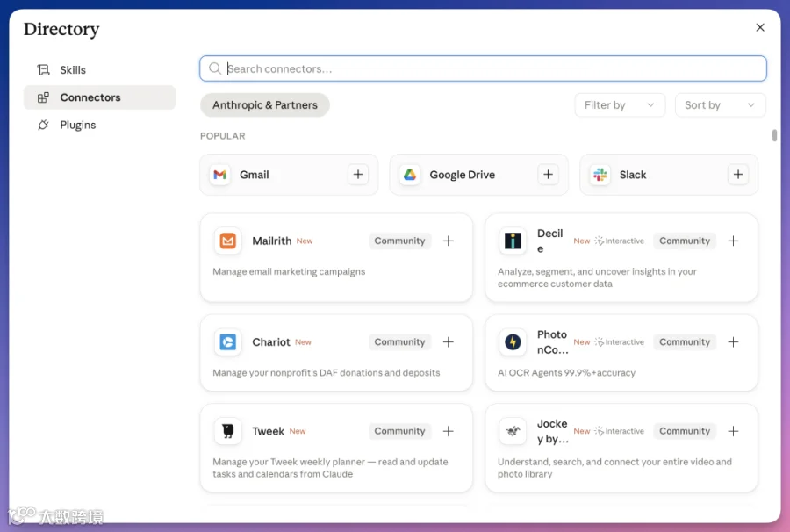
Task: Click the POPULAR section heading
Action: click(223, 136)
